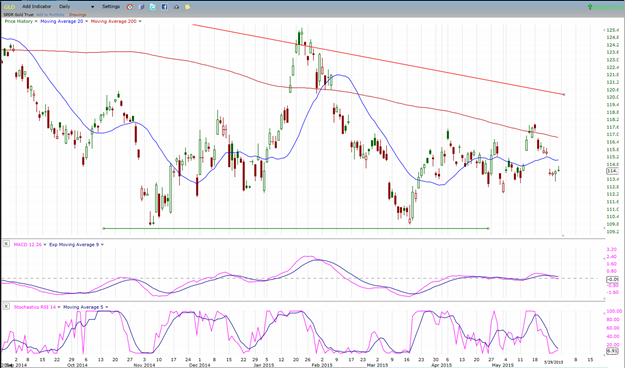Viewport: 625px width, 368px height.
Task: Click the red lifebuoy help icon
Action: (130, 7)
